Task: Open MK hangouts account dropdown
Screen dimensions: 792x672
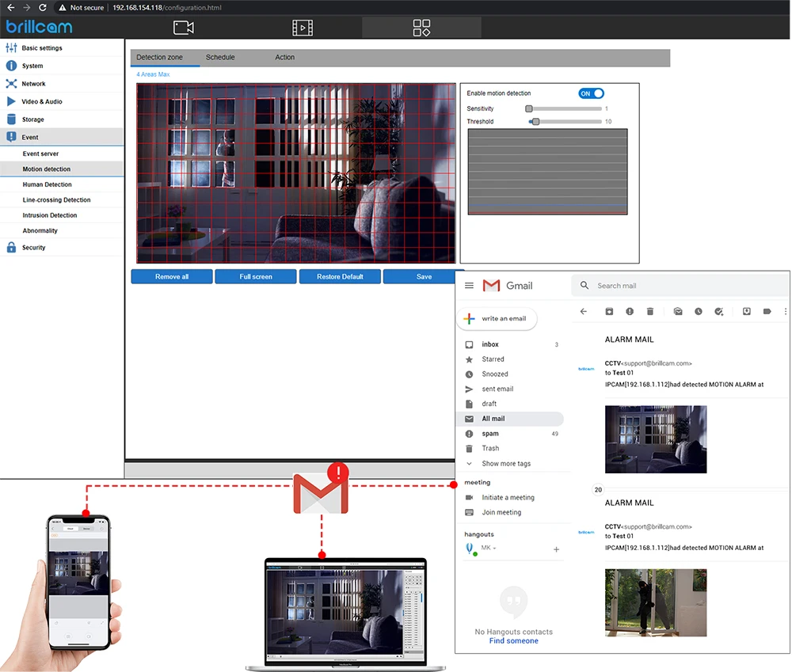Action: (489, 548)
